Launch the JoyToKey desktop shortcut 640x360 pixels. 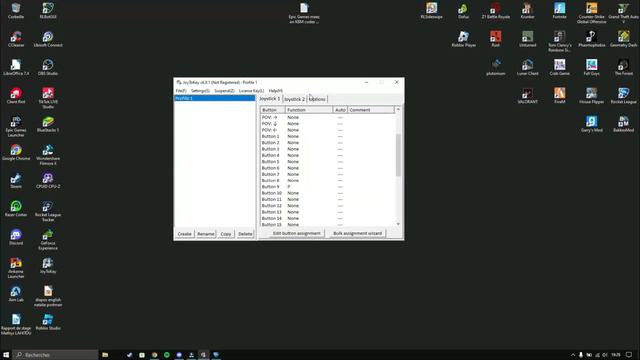tap(48, 265)
